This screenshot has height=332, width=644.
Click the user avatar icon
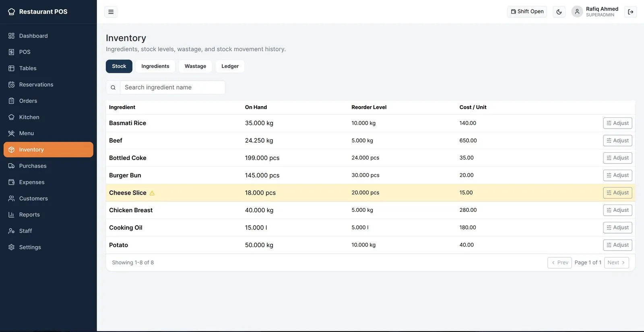pos(577,12)
